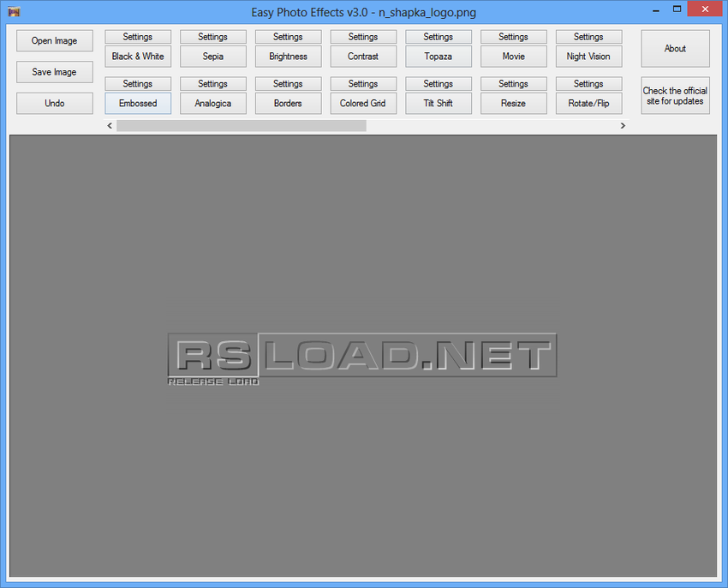Check the official site for updates
728x588 pixels.
pyautogui.click(x=675, y=96)
